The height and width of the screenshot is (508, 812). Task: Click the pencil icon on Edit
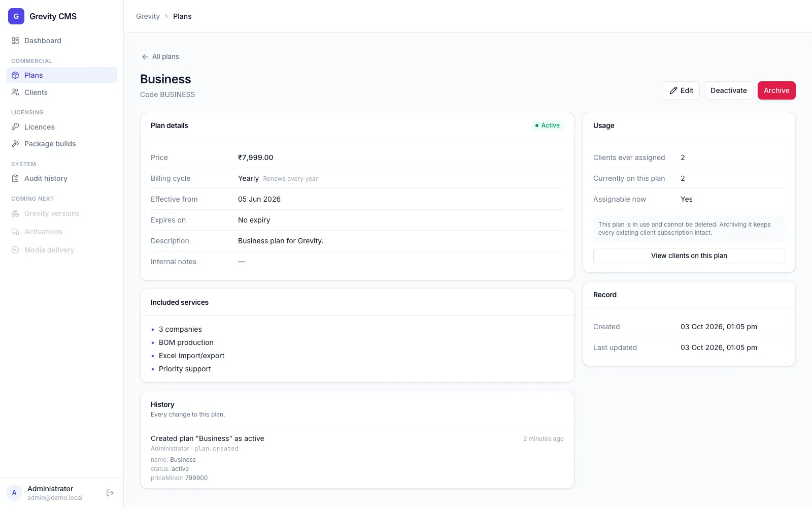tap(673, 90)
